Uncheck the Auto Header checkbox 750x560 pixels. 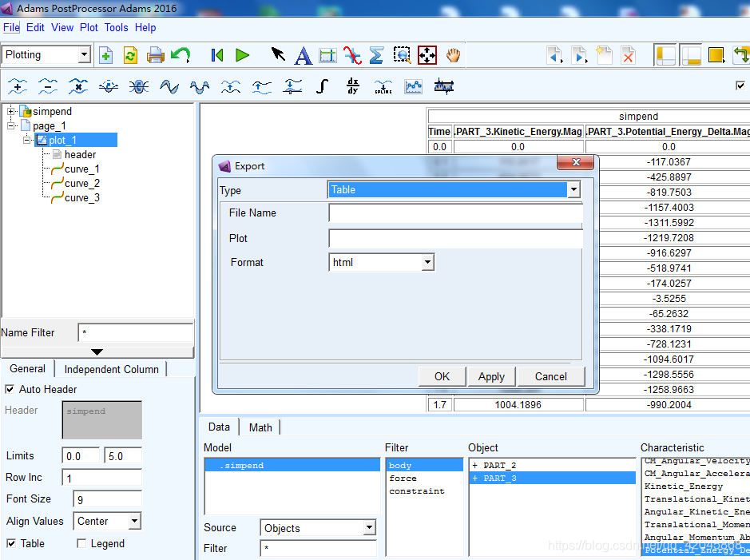pos(10,390)
